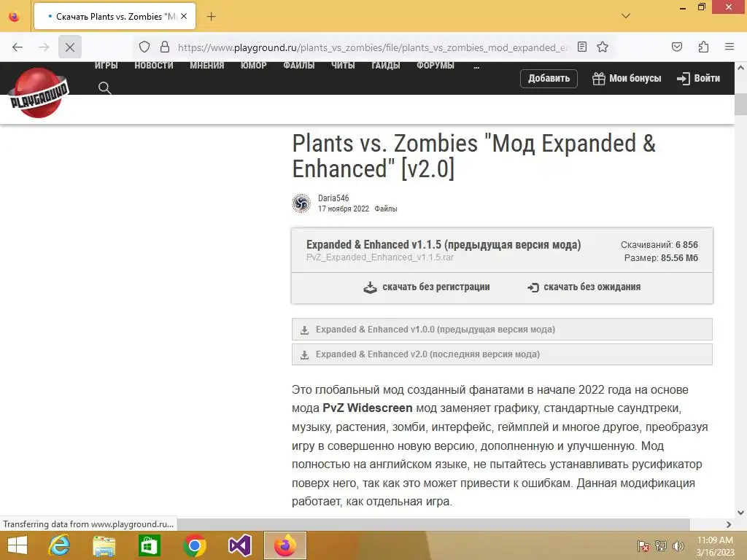The image size is (747, 560).
Task: Click the padlock site security icon
Action: [x=165, y=47]
